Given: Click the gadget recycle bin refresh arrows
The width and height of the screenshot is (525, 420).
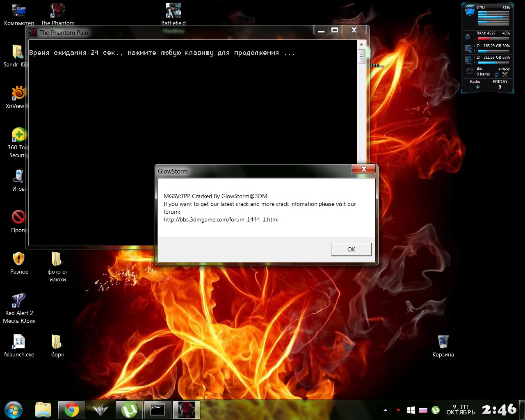Looking at the screenshot, I should pos(497,75).
